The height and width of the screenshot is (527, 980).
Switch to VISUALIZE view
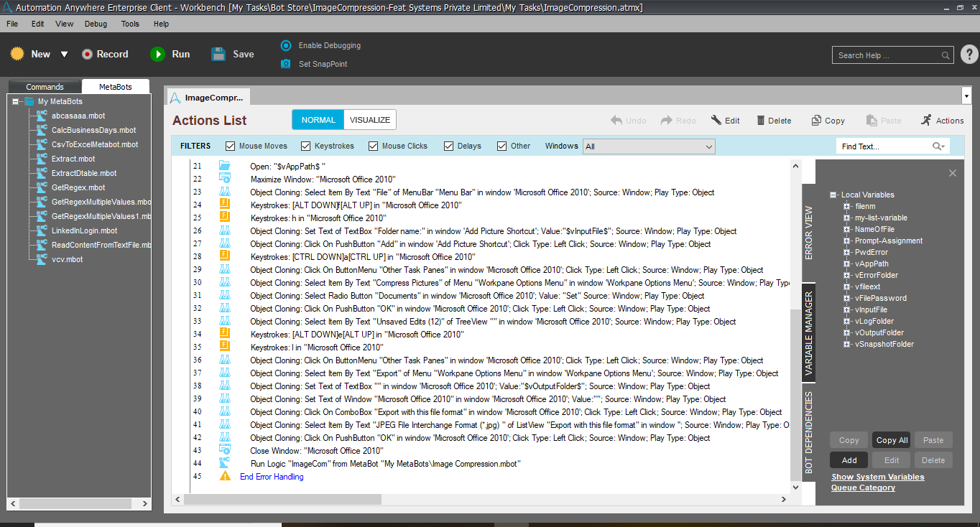370,120
